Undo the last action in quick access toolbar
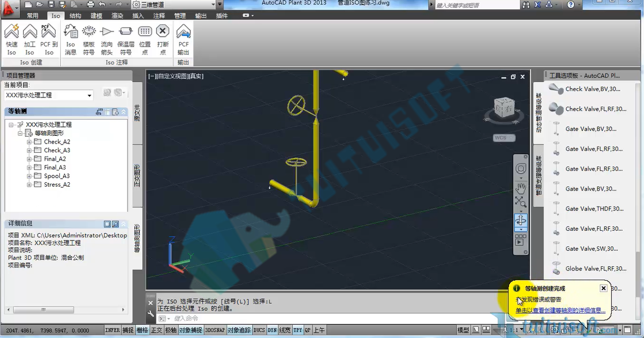Screen dimensions: 644x338 [102, 4]
